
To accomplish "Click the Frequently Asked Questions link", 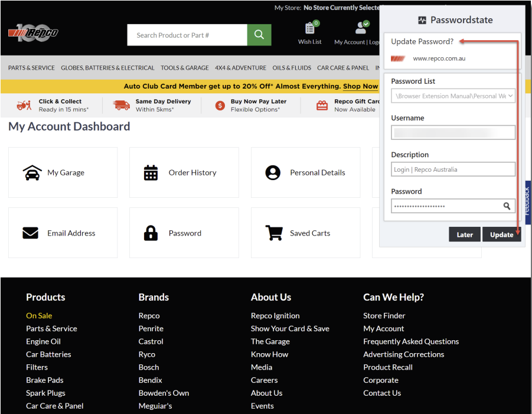I will click(411, 341).
